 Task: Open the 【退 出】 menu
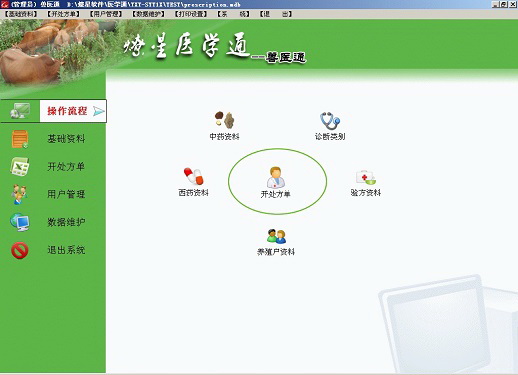coord(276,14)
